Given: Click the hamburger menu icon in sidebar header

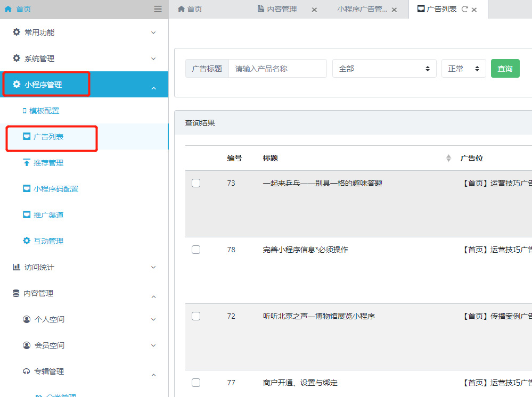Looking at the screenshot, I should pyautogui.click(x=158, y=9).
